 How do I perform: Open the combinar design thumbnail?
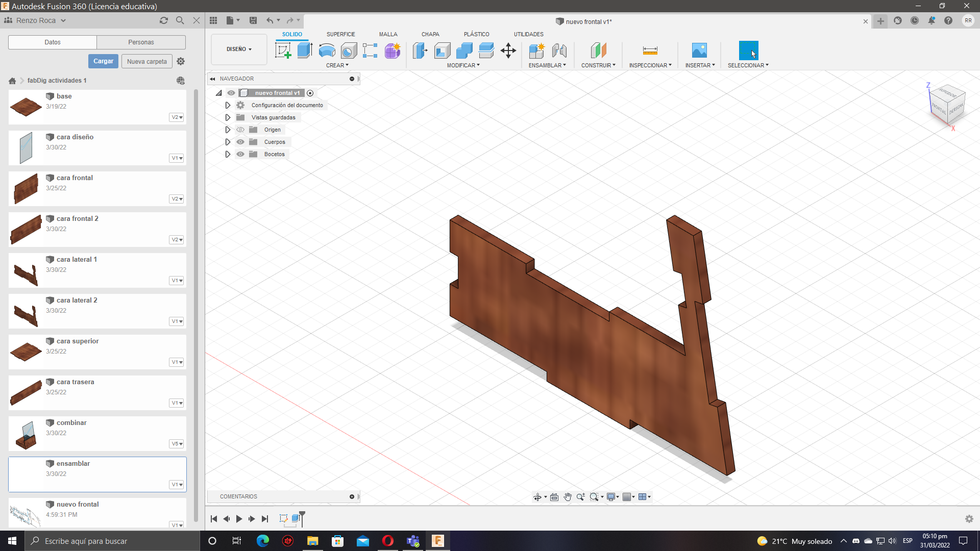[x=26, y=434]
